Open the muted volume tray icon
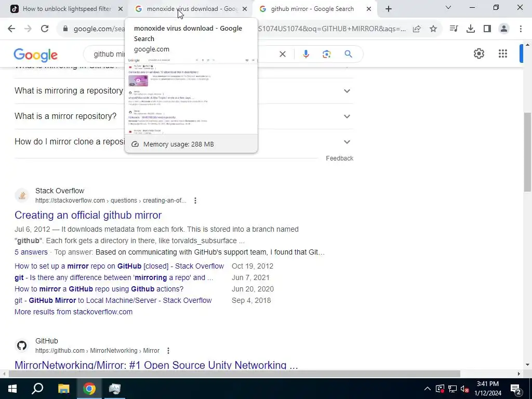Image resolution: width=532 pixels, height=399 pixels. pos(465,389)
